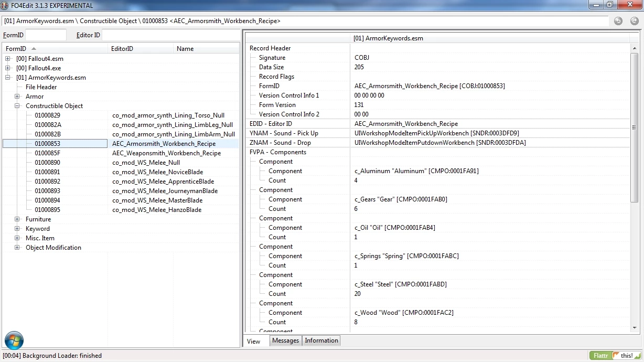Expand the Object Modification group
This screenshot has height=362, width=644.
[x=17, y=248]
